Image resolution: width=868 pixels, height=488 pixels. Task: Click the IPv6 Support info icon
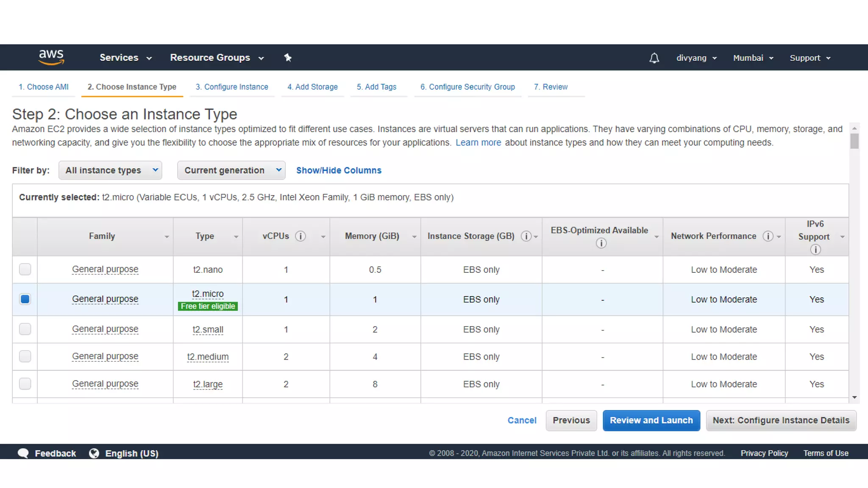tap(815, 250)
